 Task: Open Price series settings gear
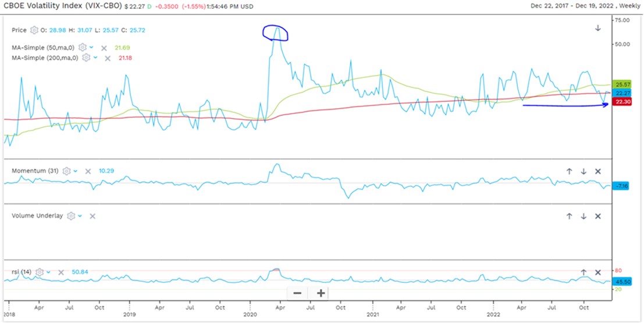(34, 29)
